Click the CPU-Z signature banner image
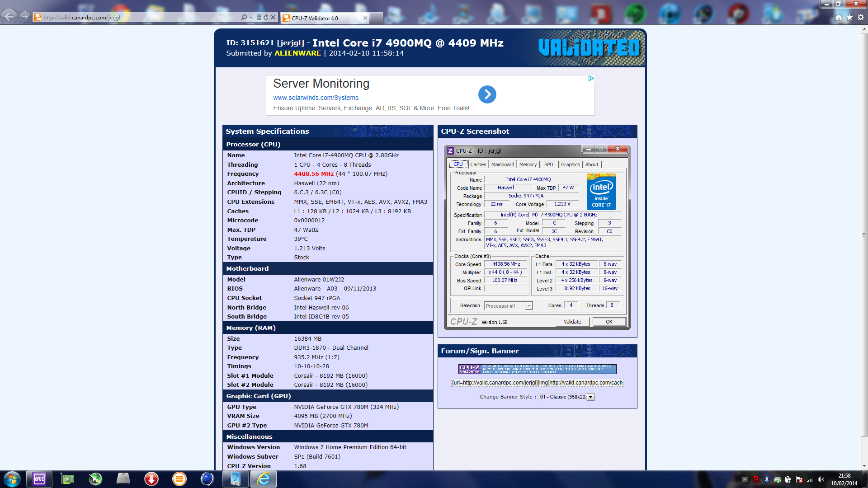The height and width of the screenshot is (488, 868). 537,369
